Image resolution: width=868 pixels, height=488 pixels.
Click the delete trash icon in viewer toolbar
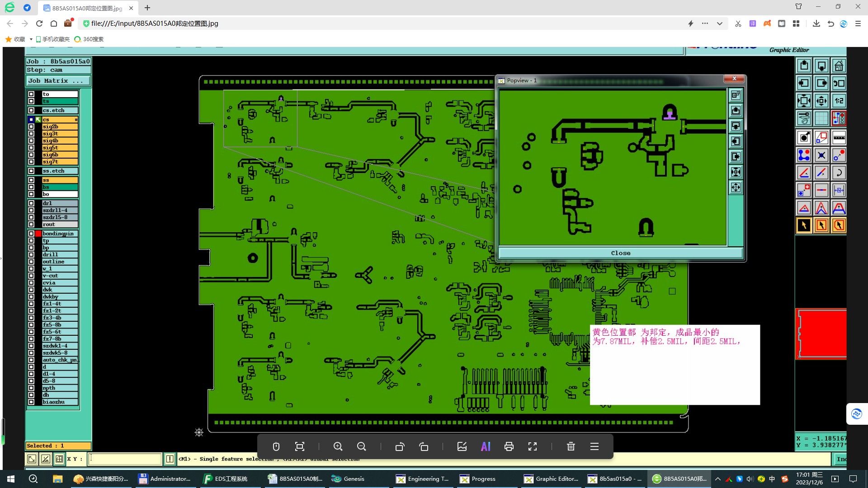point(571,446)
